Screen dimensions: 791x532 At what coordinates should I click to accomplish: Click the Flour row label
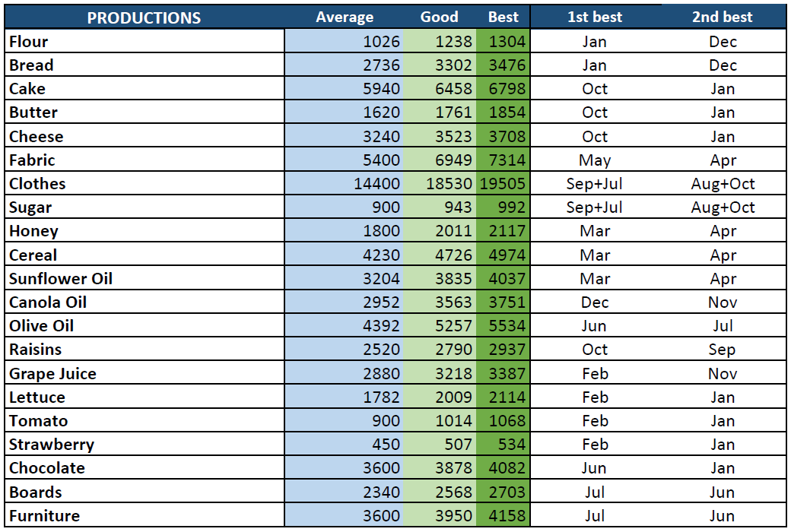29,42
